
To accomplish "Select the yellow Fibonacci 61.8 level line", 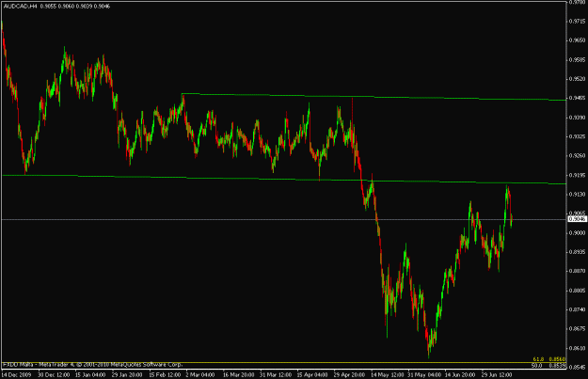I will pos(284,362).
